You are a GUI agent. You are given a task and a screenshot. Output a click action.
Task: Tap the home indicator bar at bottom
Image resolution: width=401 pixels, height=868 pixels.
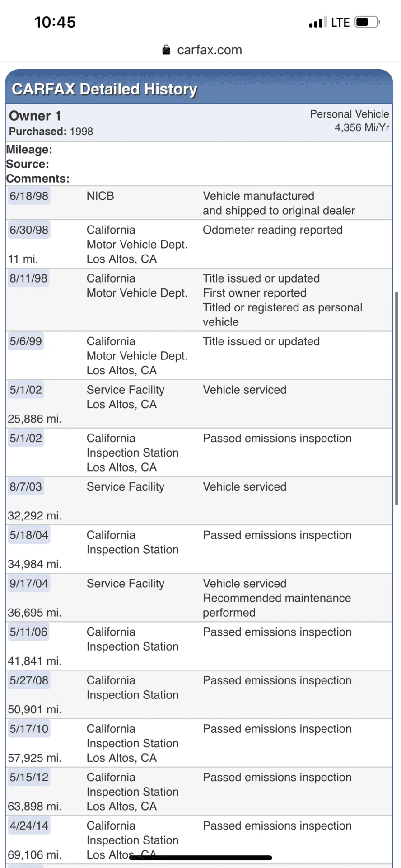point(200,858)
